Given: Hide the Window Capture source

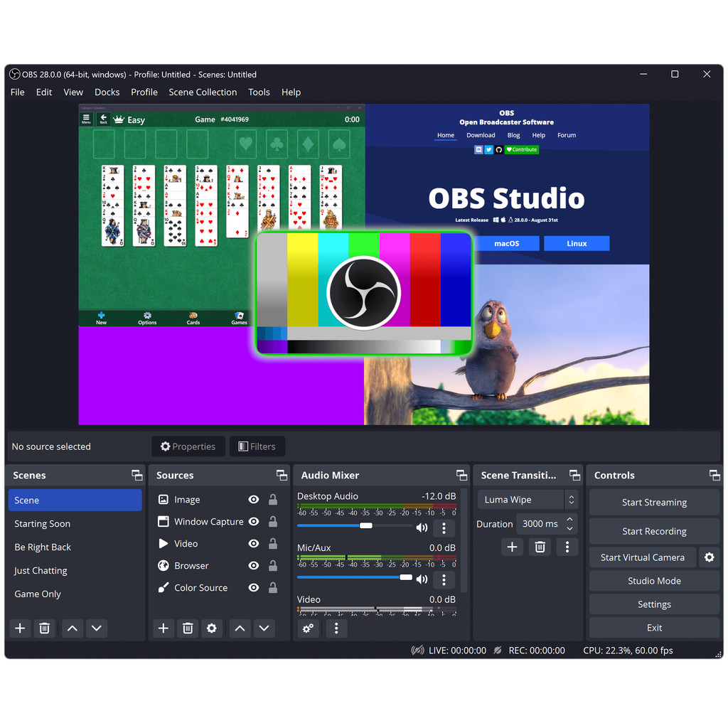Looking at the screenshot, I should click(x=254, y=521).
